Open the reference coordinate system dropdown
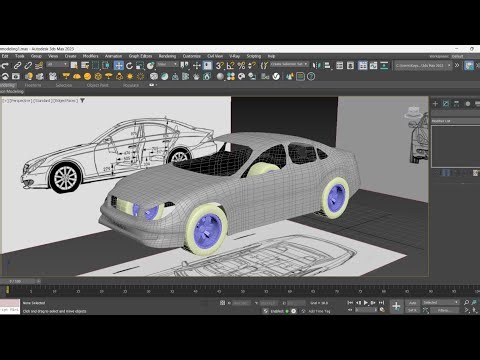Screen dimensions: 480x360 (168, 64)
